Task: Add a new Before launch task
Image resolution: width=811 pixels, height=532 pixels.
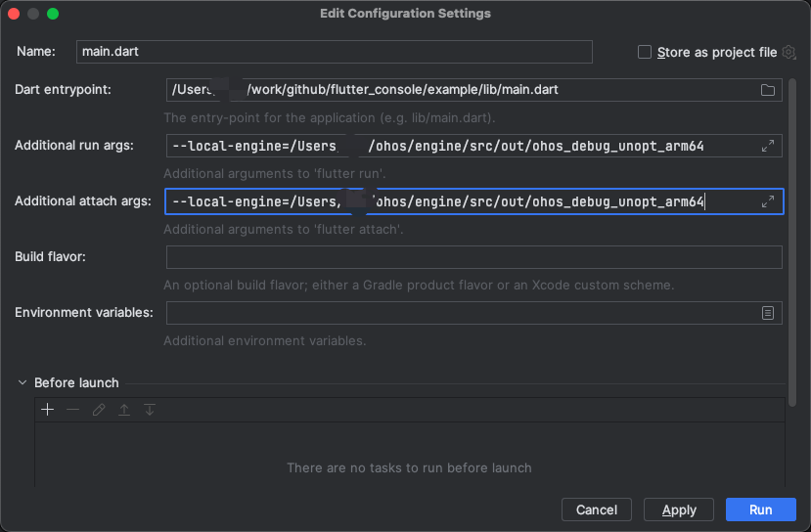Action: point(47,410)
